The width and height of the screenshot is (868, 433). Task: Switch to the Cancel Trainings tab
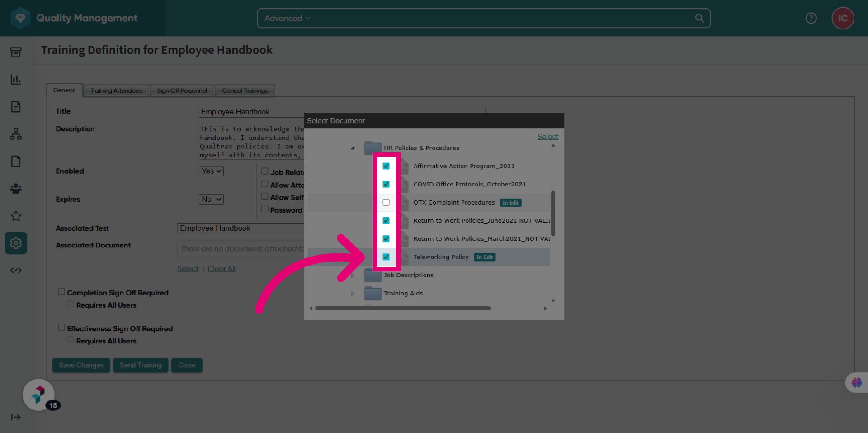pyautogui.click(x=245, y=90)
